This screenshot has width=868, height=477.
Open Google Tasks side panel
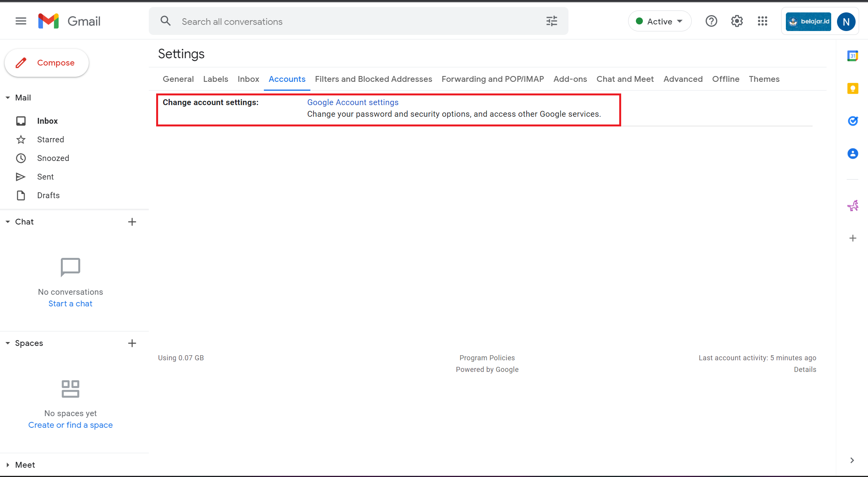(x=852, y=121)
